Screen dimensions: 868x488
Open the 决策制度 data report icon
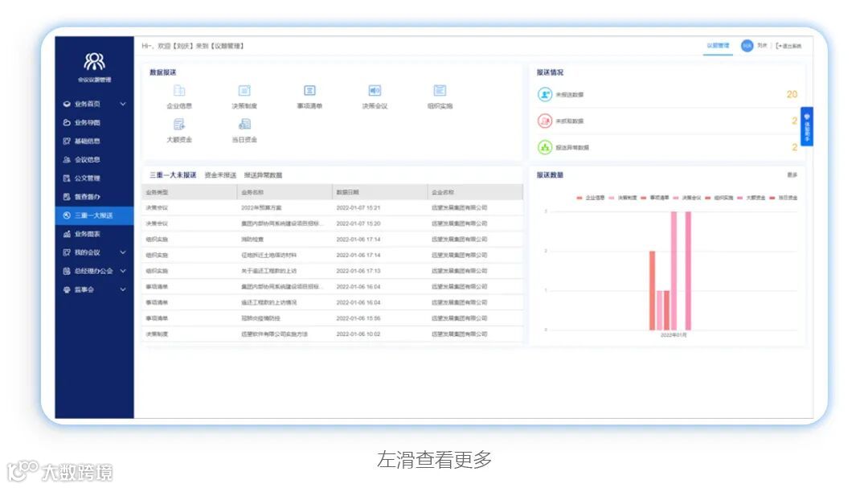[x=244, y=91]
